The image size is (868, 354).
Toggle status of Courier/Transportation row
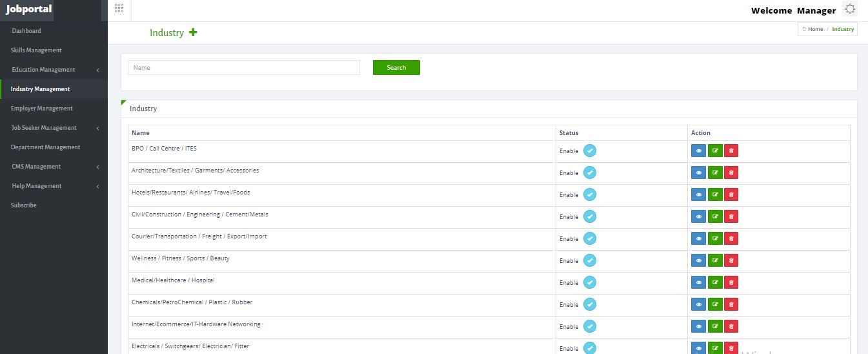(590, 238)
